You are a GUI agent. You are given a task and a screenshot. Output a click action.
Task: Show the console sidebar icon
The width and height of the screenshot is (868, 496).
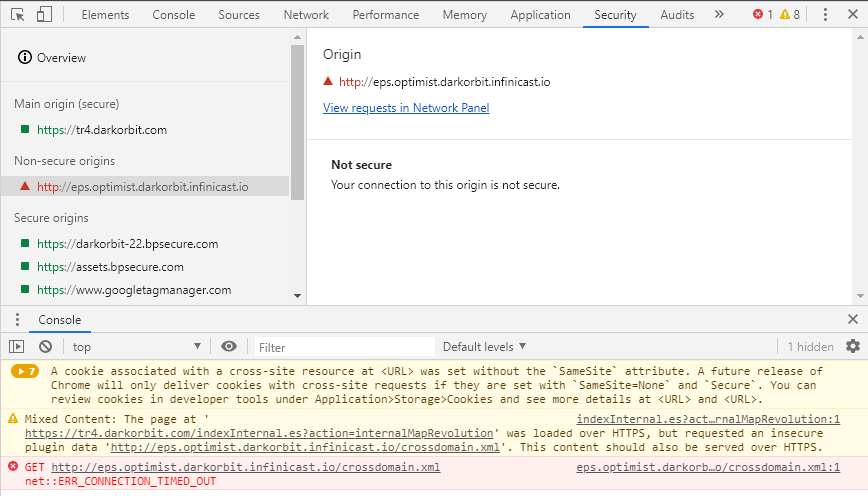17,347
